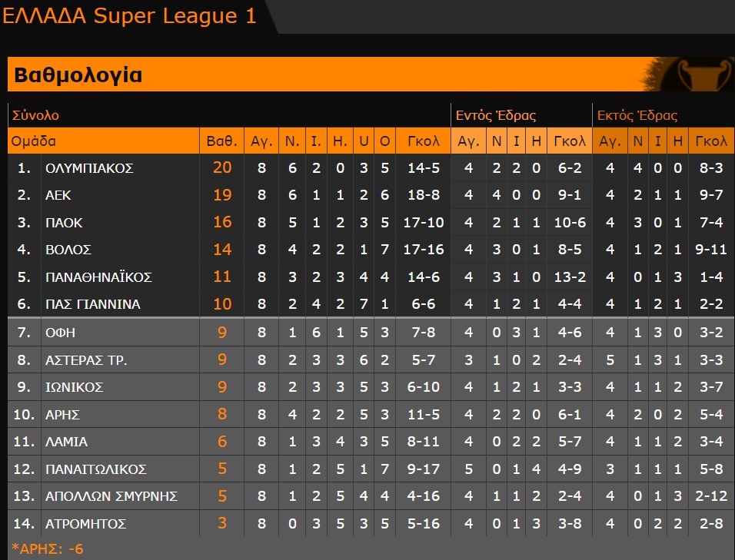Open the ΑΕΚ team link
This screenshot has height=560, width=735.
click(58, 195)
